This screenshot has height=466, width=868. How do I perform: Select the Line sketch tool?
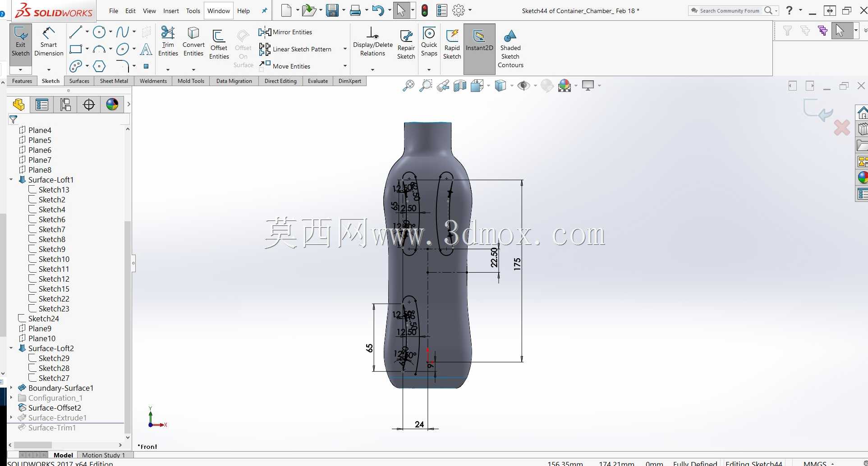[75, 32]
